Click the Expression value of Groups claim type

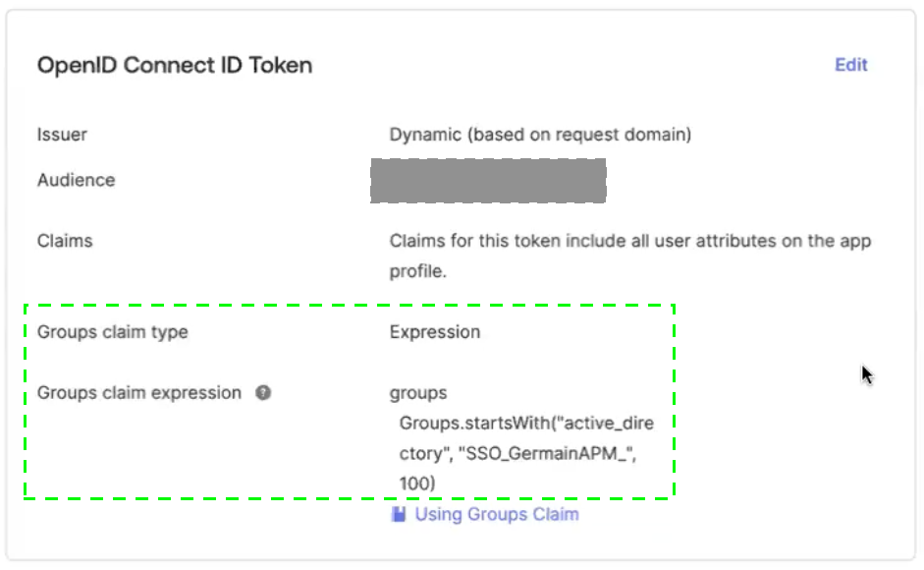click(x=435, y=332)
